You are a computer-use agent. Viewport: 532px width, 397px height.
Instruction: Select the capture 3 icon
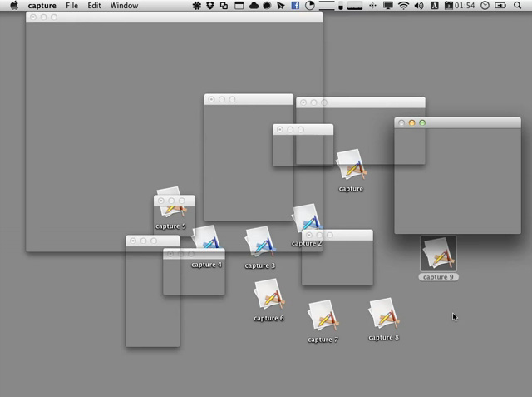(x=259, y=243)
